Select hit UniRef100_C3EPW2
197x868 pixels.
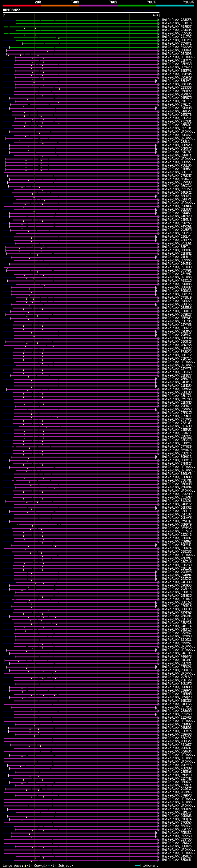177,430
